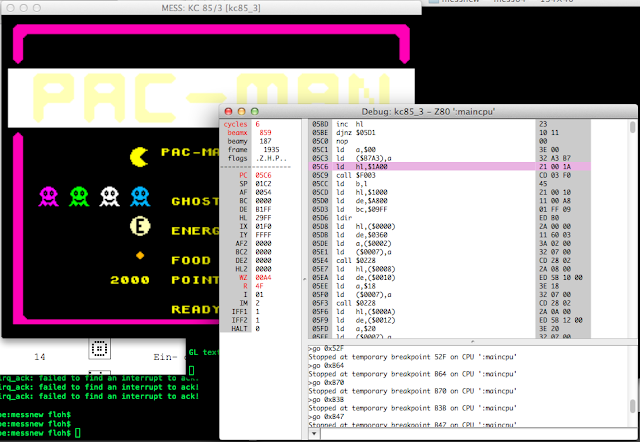Select disassembly line 05D6 ldir

pos(450,218)
